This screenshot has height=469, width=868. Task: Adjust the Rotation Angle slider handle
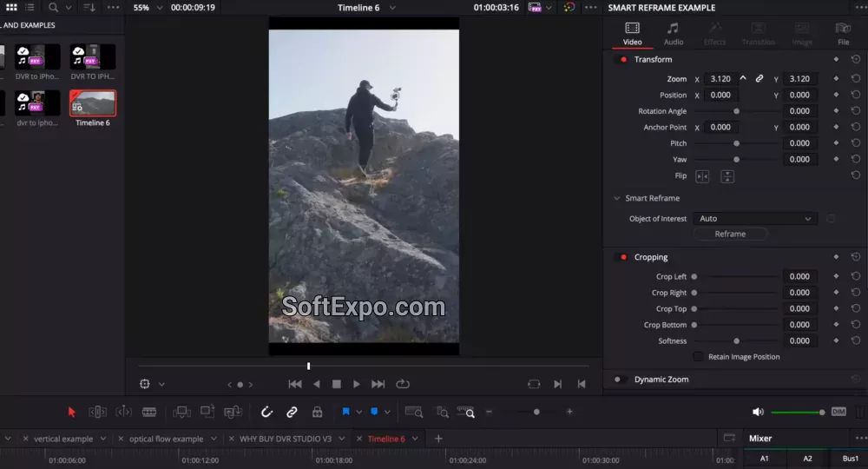pos(737,111)
